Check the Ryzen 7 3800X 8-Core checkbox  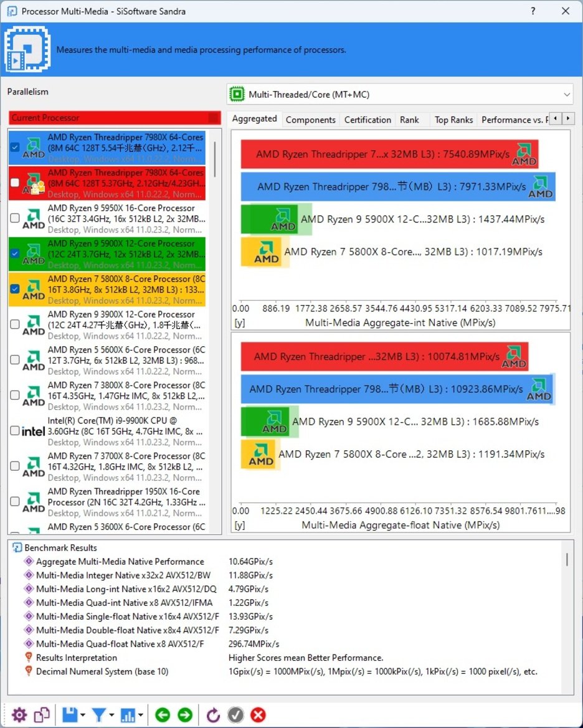(x=15, y=395)
